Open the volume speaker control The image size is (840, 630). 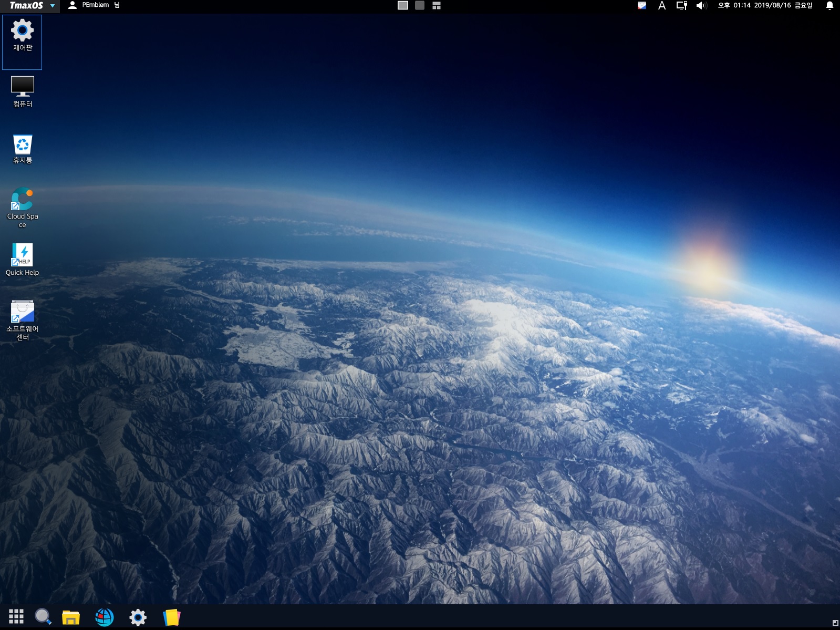[x=701, y=5]
